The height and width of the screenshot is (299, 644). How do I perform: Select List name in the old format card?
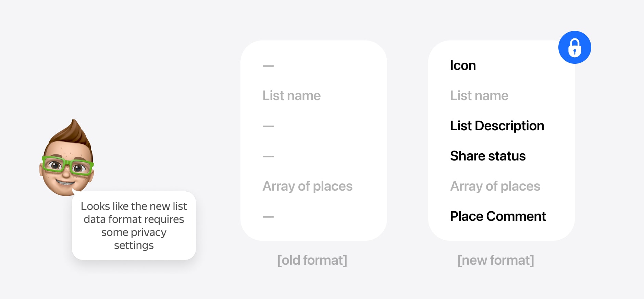pyautogui.click(x=292, y=96)
